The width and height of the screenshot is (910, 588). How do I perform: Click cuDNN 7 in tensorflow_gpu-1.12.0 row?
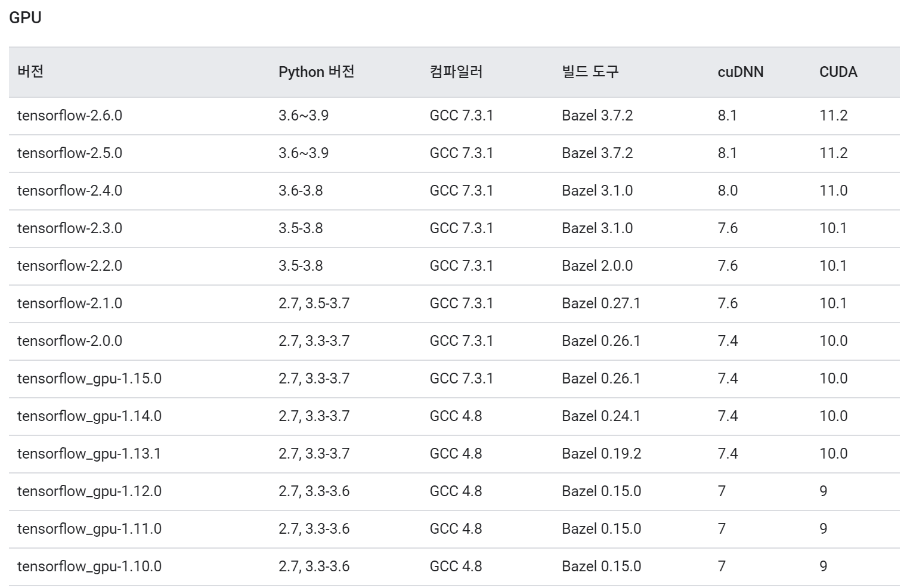pyautogui.click(x=722, y=491)
